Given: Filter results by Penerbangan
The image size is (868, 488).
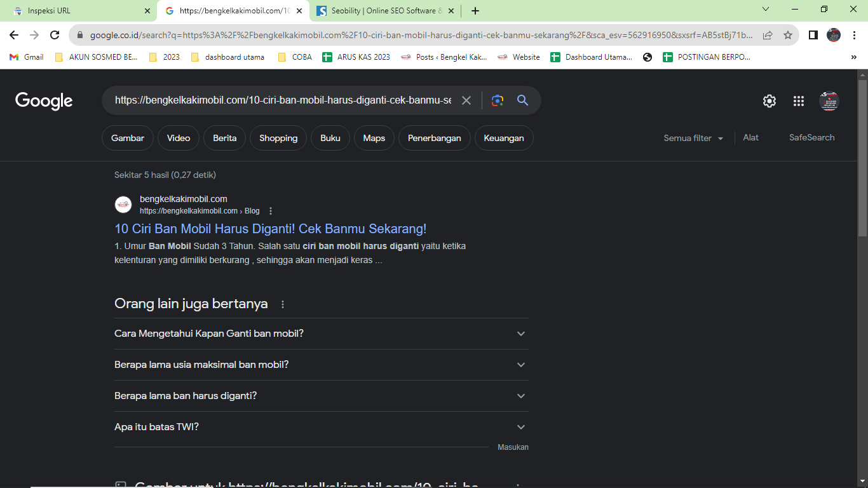Looking at the screenshot, I should coord(435,138).
